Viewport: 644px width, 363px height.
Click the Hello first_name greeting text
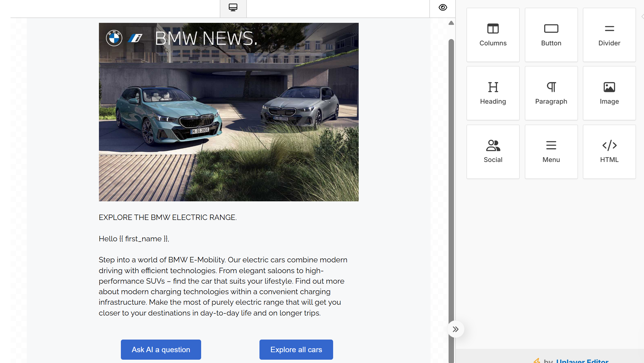134,239
